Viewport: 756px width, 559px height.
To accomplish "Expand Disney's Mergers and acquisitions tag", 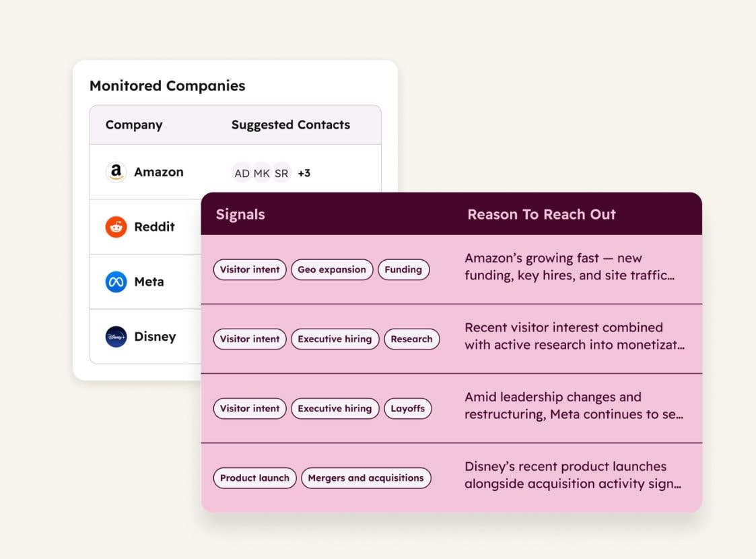I will point(366,478).
